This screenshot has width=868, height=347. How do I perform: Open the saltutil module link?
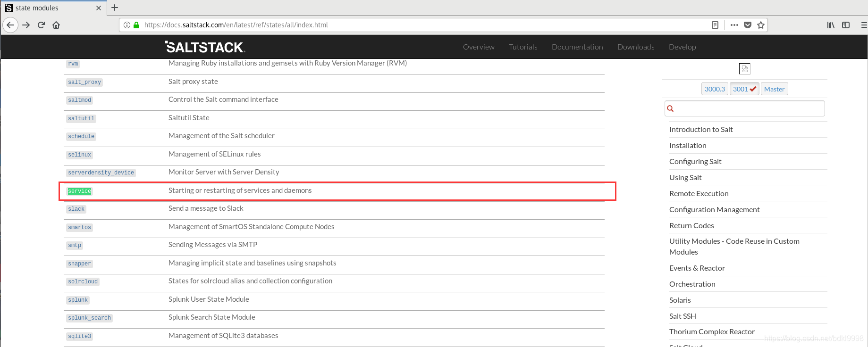[81, 118]
